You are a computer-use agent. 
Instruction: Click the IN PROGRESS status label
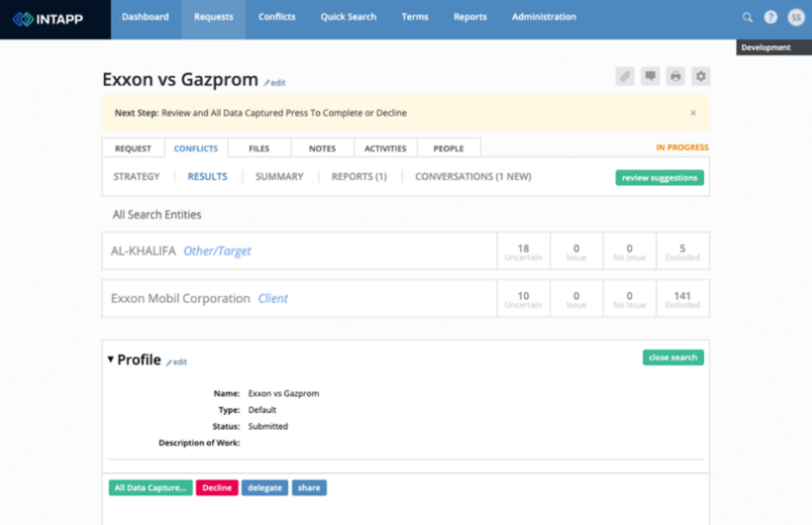pyautogui.click(x=682, y=147)
